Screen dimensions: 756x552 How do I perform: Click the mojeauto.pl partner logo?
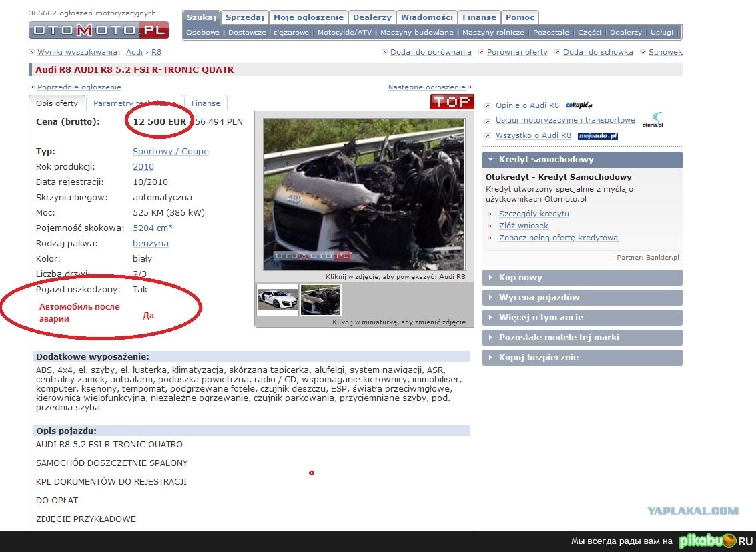click(597, 136)
